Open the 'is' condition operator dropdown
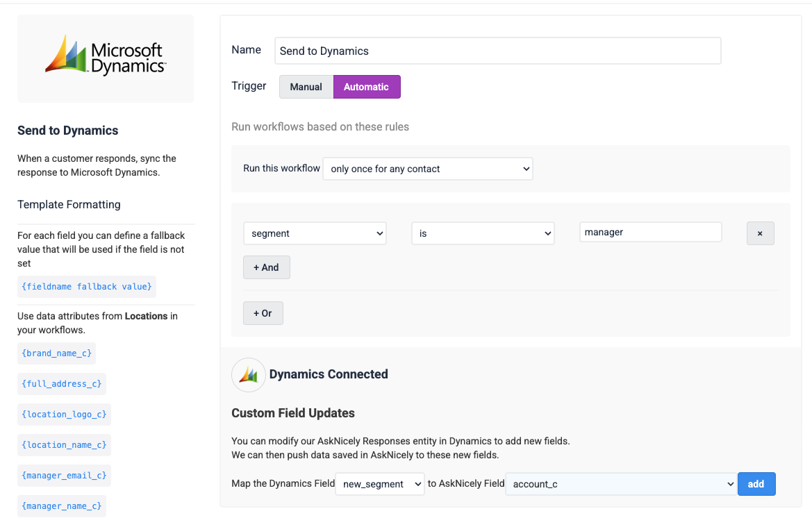This screenshot has width=812, height=518. point(483,233)
